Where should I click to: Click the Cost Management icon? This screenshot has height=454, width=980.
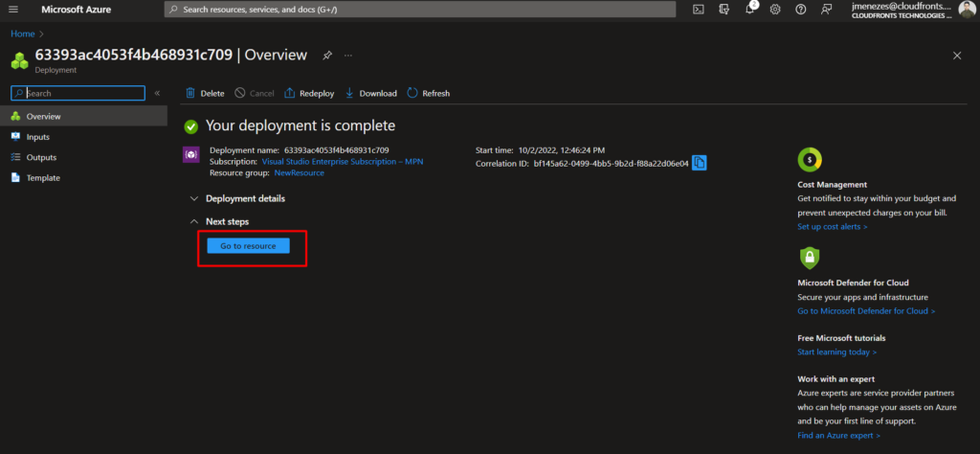tap(810, 160)
